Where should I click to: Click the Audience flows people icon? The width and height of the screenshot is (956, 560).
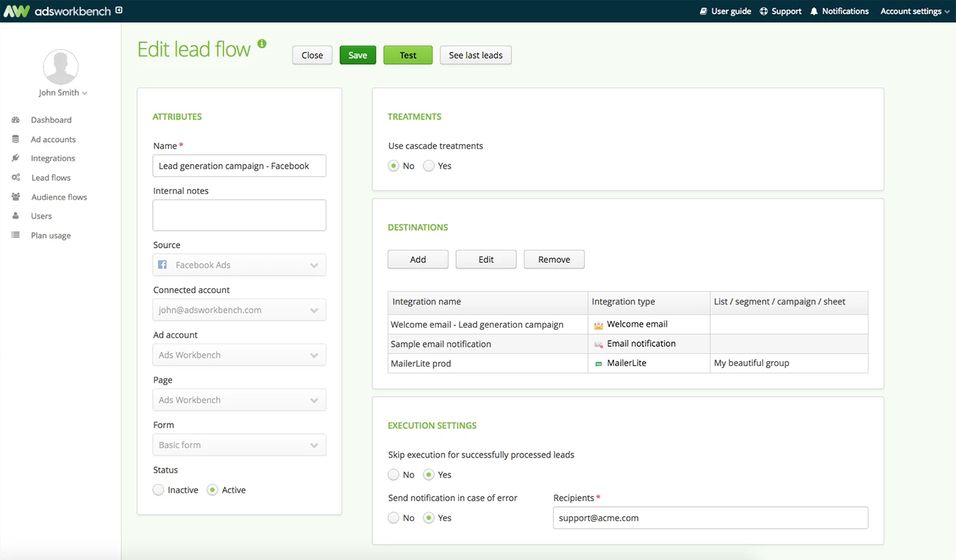pyautogui.click(x=16, y=197)
